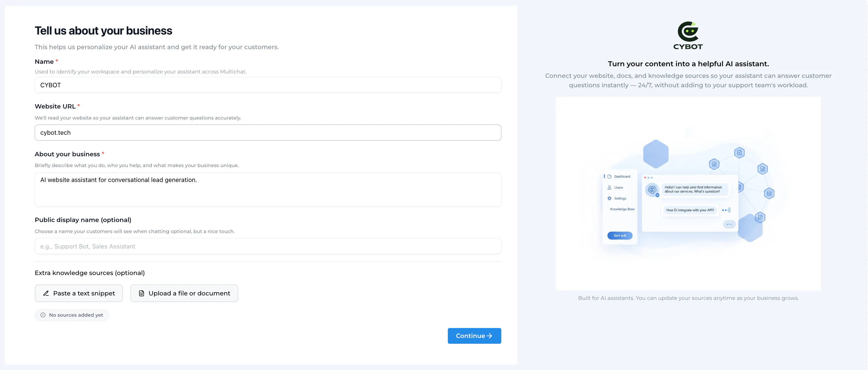Focus the Website URL field
868x370 pixels.
click(268, 133)
